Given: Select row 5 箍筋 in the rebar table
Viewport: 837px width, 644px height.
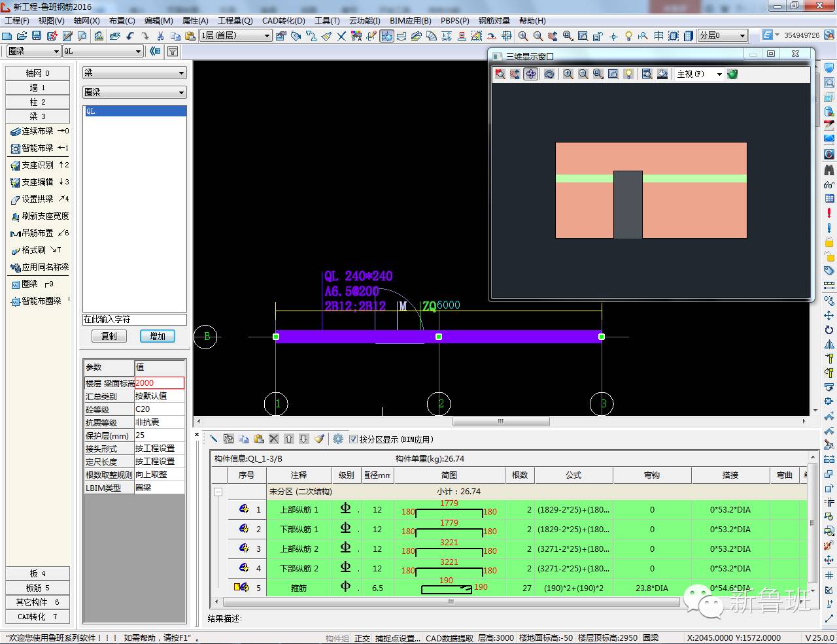Looking at the screenshot, I should tap(517, 588).
